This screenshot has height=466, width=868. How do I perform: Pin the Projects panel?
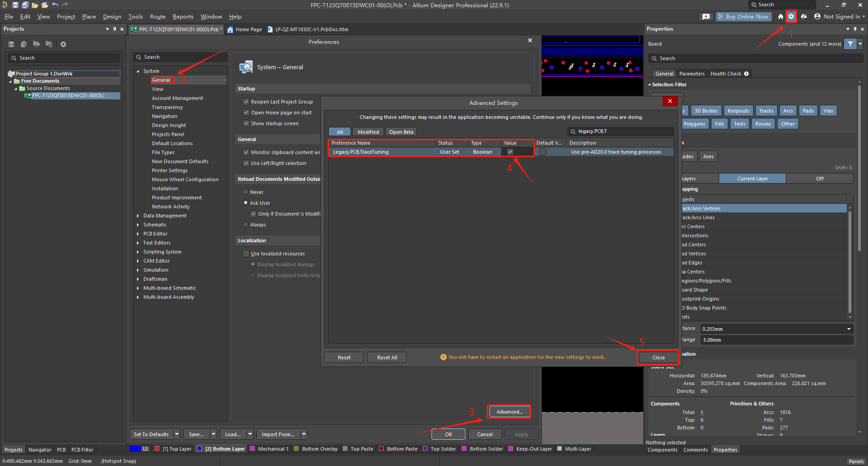[x=114, y=29]
